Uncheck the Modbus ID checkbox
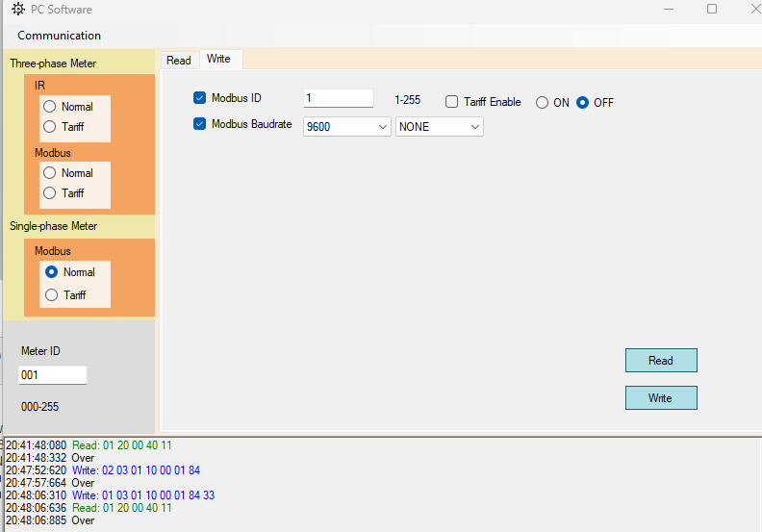Viewport: 762px width, 532px height. pos(200,98)
